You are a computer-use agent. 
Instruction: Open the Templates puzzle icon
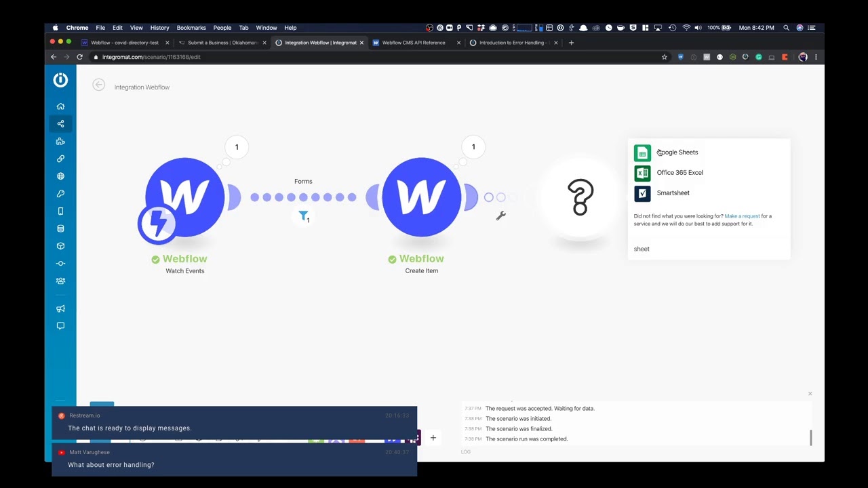[60, 141]
